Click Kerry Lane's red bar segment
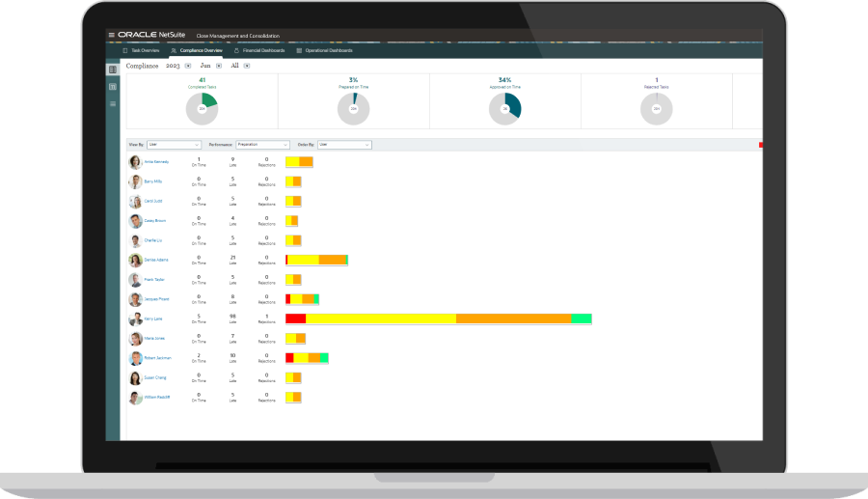The image size is (868, 499). (296, 319)
